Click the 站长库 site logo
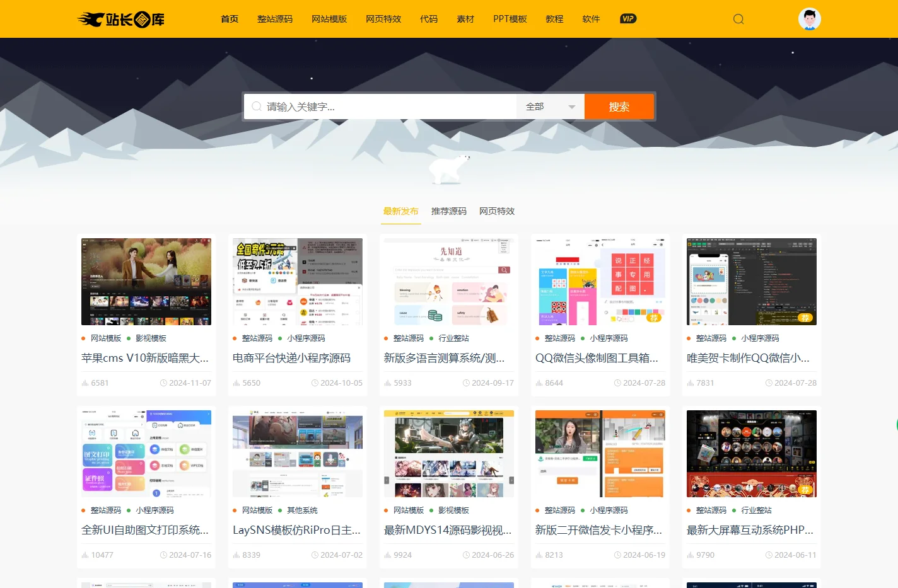The width and height of the screenshot is (898, 588). [x=120, y=20]
